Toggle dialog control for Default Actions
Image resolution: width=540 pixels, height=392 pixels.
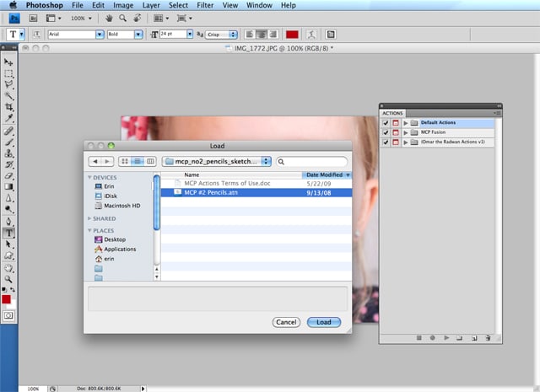tap(396, 123)
